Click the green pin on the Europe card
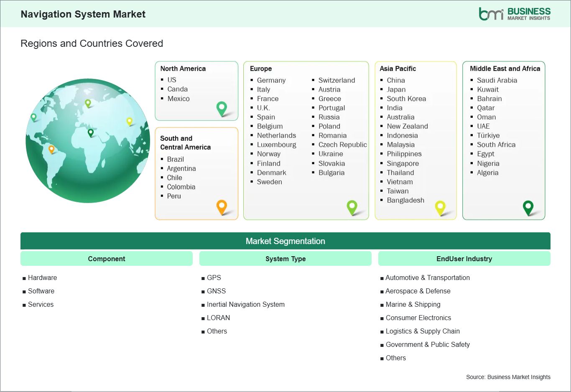 pyautogui.click(x=352, y=207)
